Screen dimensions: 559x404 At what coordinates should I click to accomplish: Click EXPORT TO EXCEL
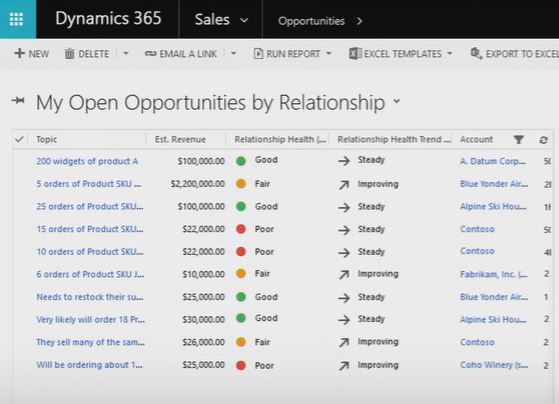(514, 54)
